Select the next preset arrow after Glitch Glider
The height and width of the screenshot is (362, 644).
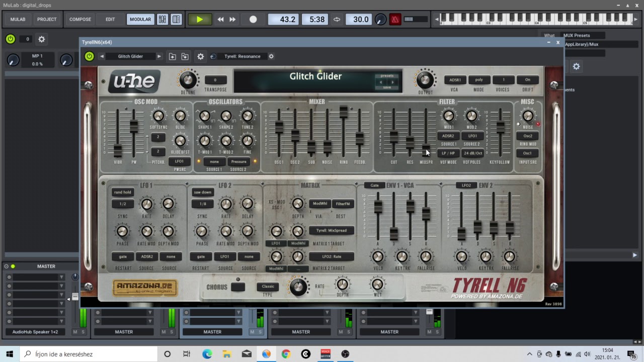(159, 56)
